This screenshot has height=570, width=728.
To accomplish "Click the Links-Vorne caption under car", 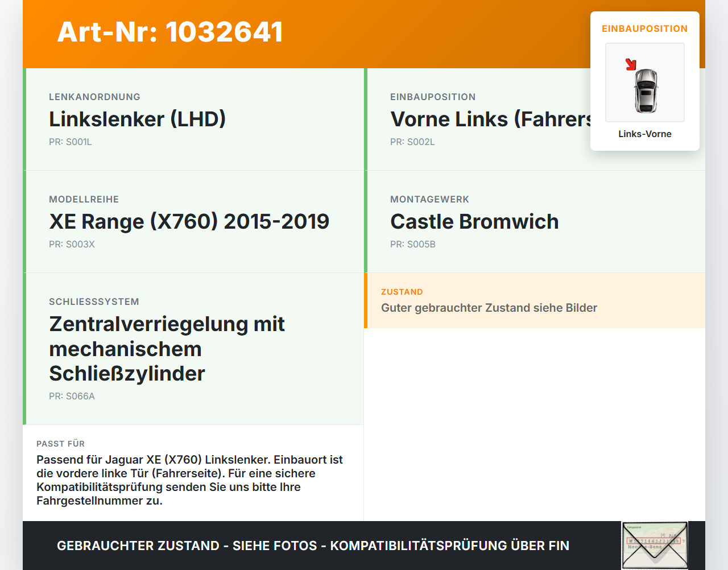I will pos(645,134).
